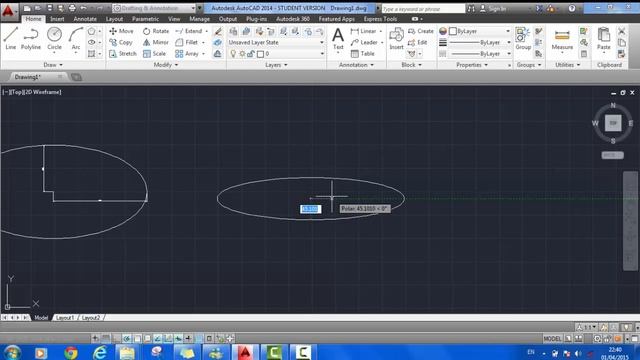Click the Scale tool
The width and height of the screenshot is (640, 360).
(x=154, y=53)
